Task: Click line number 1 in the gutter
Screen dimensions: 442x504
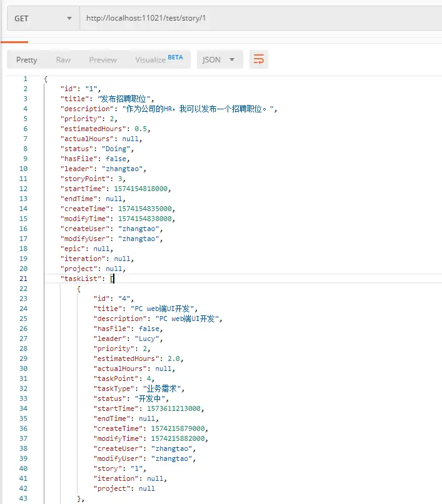Action: click(26, 79)
